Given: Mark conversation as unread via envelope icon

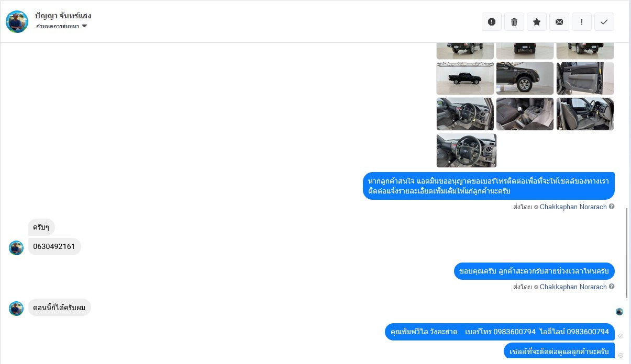Looking at the screenshot, I should tap(559, 22).
